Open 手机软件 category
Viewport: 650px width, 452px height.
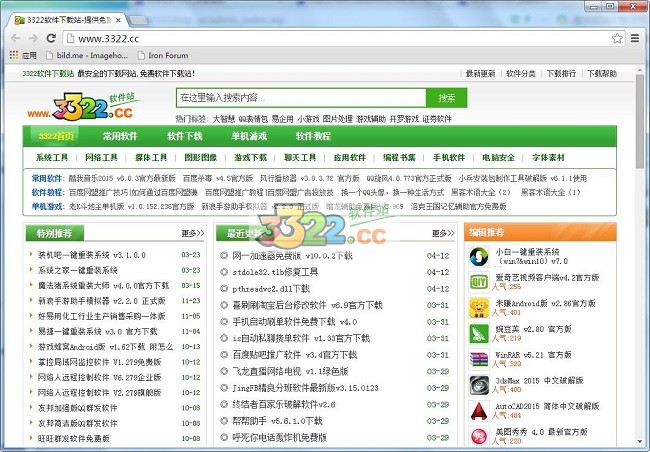point(449,158)
